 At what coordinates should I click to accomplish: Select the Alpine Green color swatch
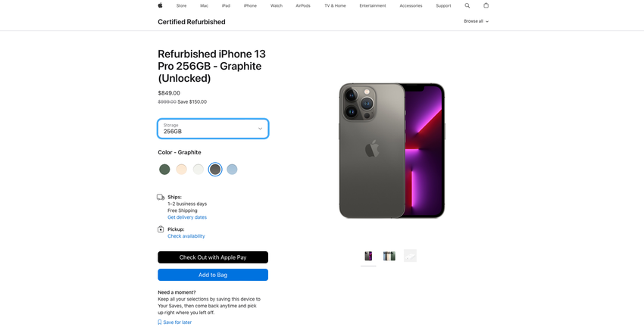point(164,170)
